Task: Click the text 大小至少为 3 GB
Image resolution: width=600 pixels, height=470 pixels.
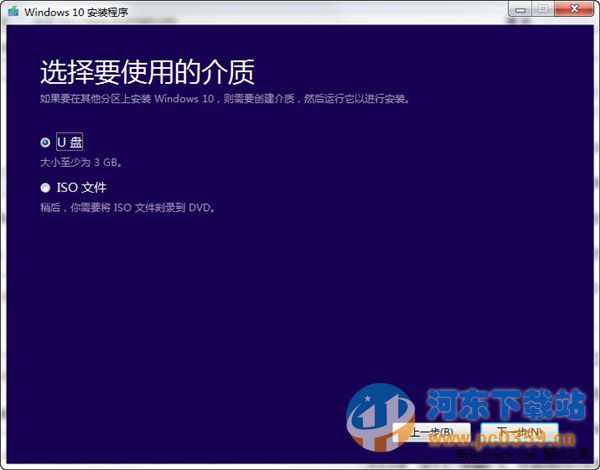Action: pos(82,162)
